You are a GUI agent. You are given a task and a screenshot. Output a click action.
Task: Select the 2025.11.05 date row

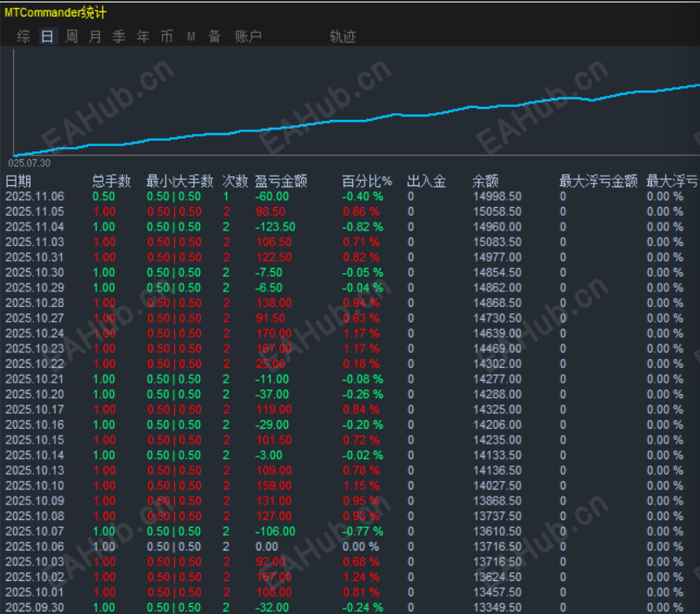point(35,211)
